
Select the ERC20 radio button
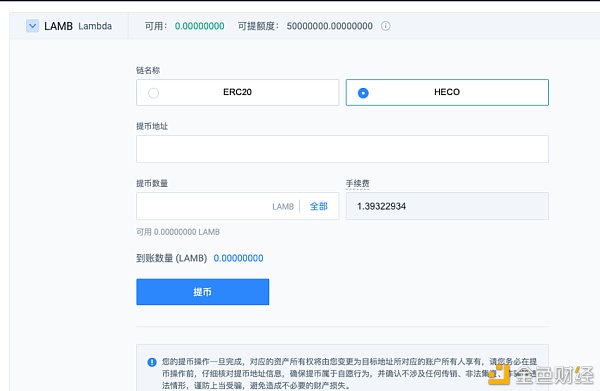click(153, 93)
